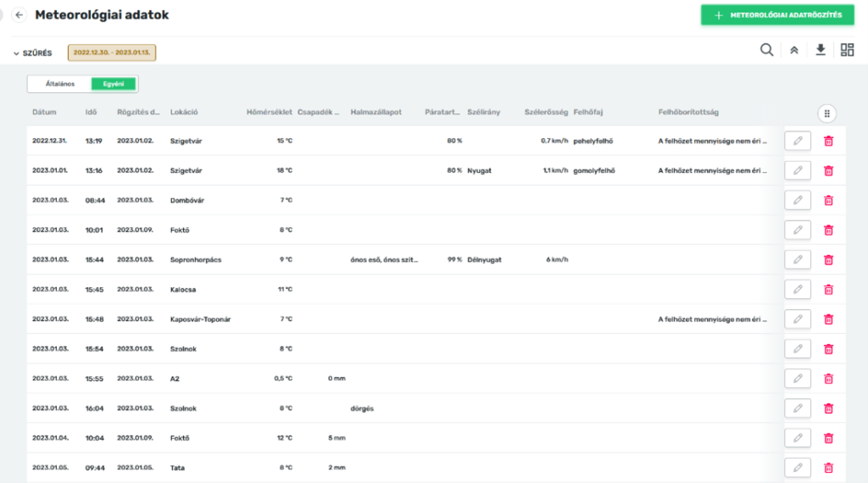Click the Meteorológiai adatrögzítés button

point(777,15)
